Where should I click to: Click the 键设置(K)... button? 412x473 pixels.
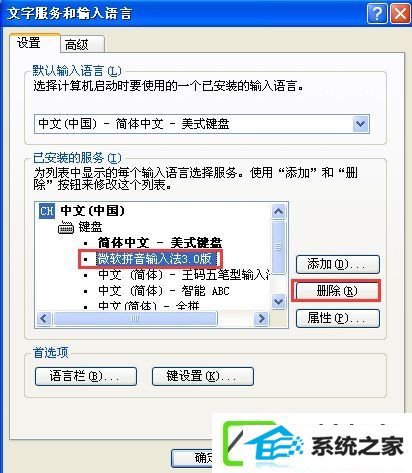(203, 376)
